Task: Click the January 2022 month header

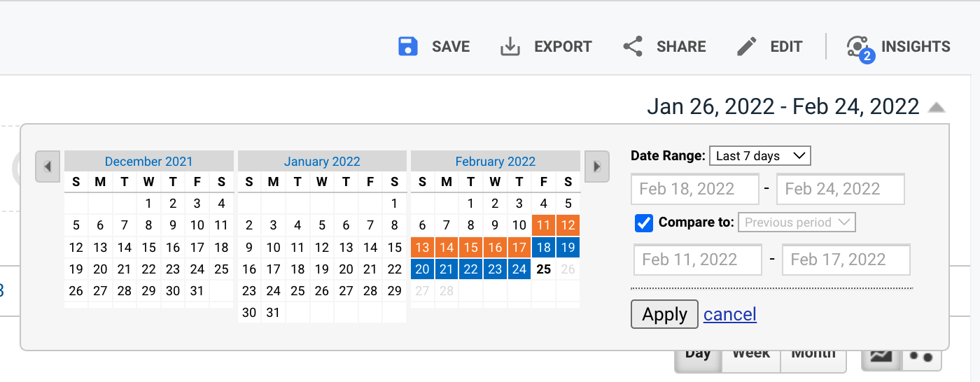Action: coord(322,162)
